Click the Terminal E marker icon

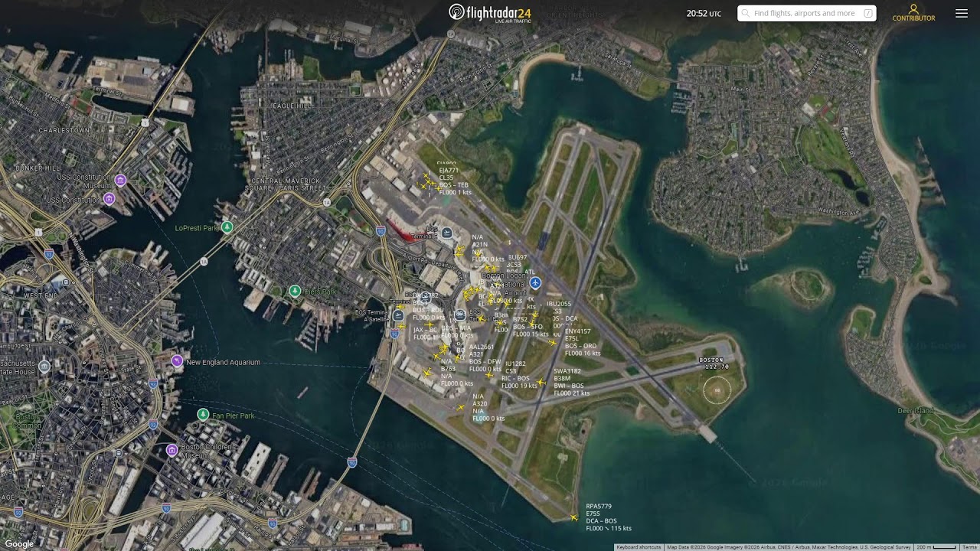[x=447, y=233]
